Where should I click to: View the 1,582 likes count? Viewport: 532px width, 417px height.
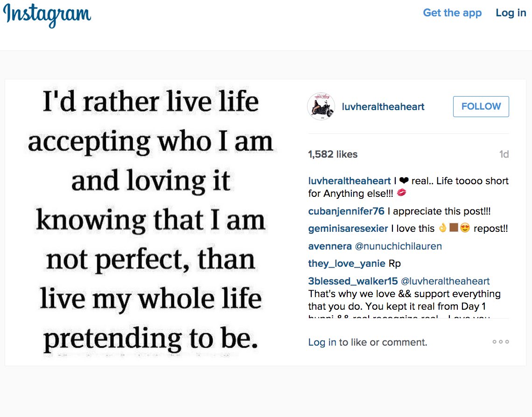[332, 154]
